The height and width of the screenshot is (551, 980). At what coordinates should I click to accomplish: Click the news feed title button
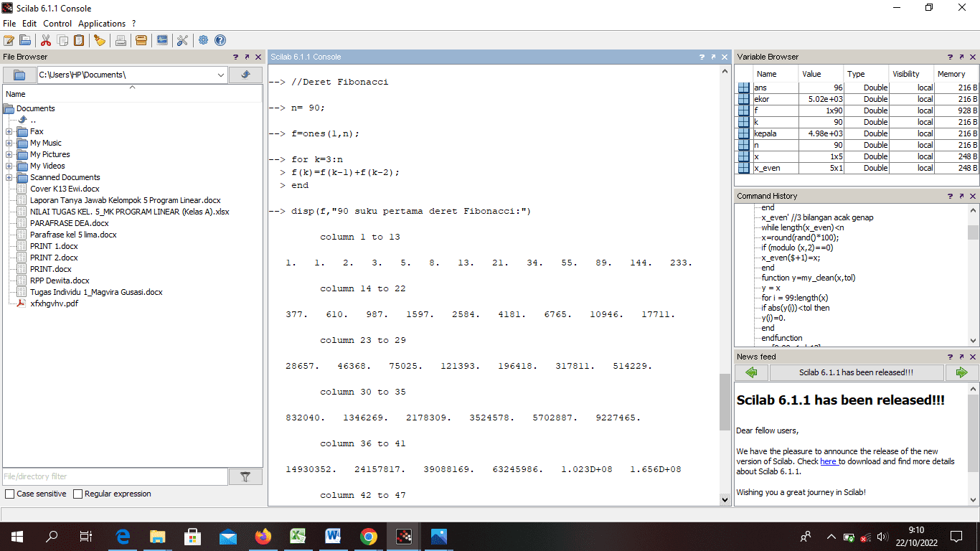click(857, 372)
